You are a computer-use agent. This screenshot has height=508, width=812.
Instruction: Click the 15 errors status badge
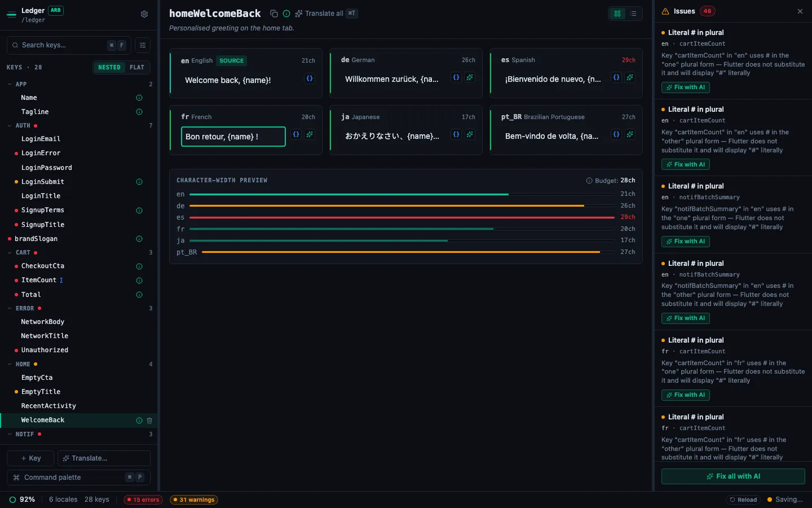point(143,500)
